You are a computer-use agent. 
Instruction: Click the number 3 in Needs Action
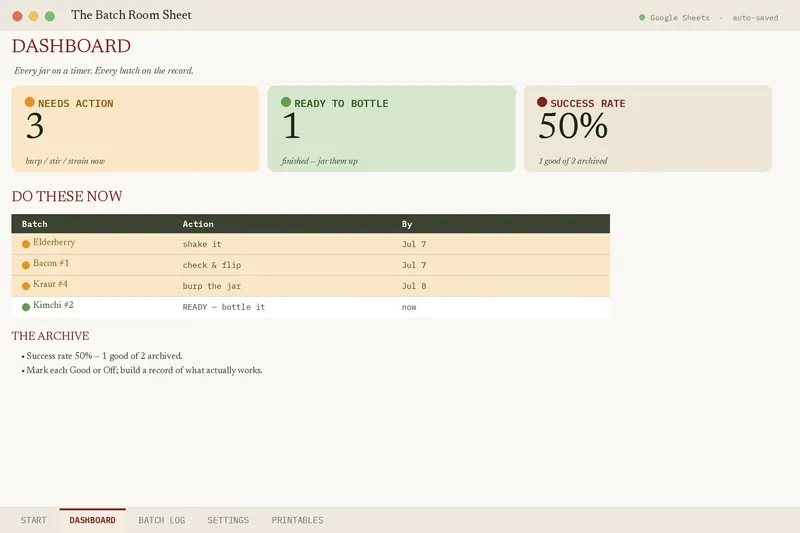tap(35, 126)
